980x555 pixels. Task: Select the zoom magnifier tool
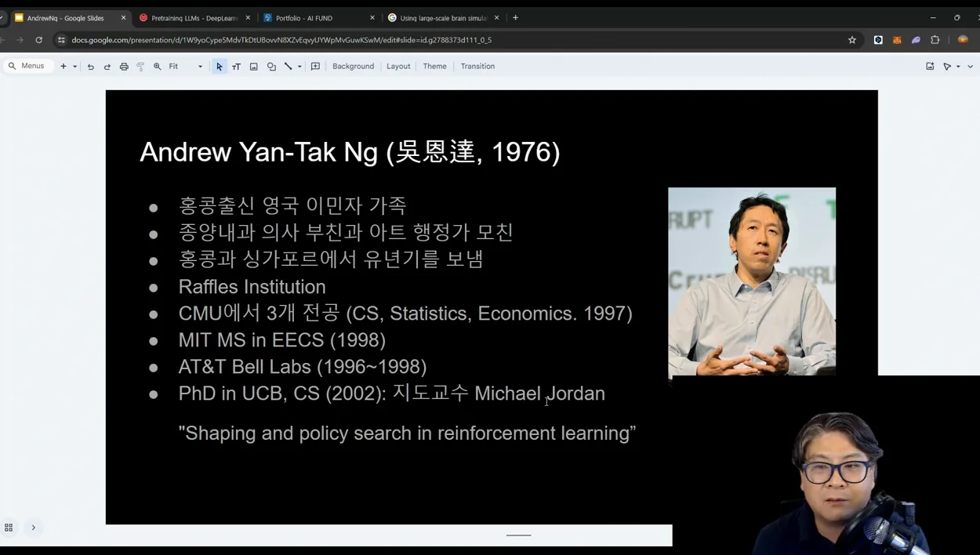158,67
